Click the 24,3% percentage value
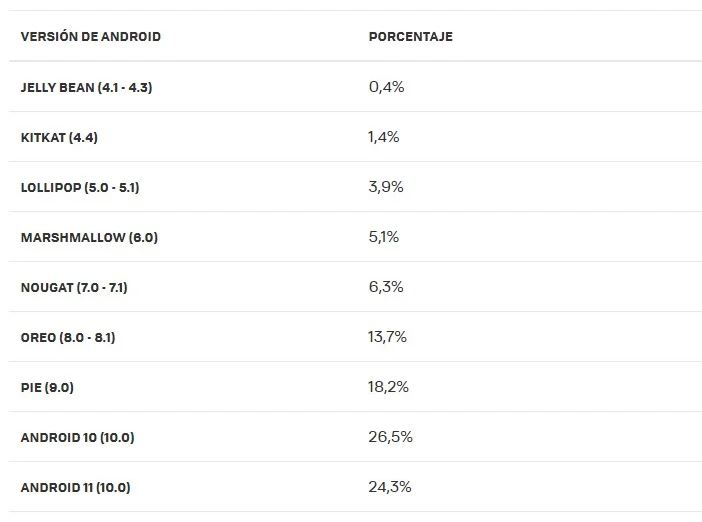Viewport: 702px width, 522px height. [390, 487]
